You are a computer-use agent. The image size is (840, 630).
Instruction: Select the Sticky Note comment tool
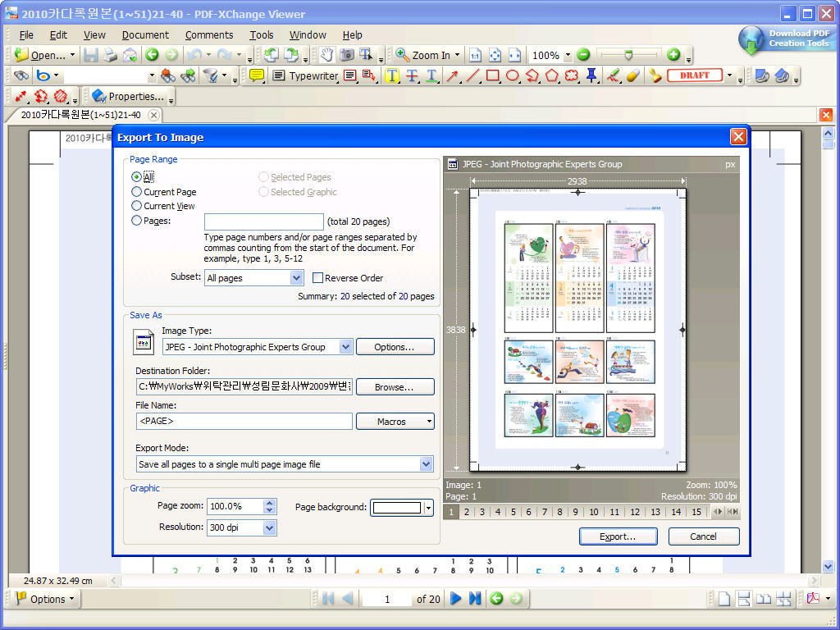pyautogui.click(x=257, y=75)
